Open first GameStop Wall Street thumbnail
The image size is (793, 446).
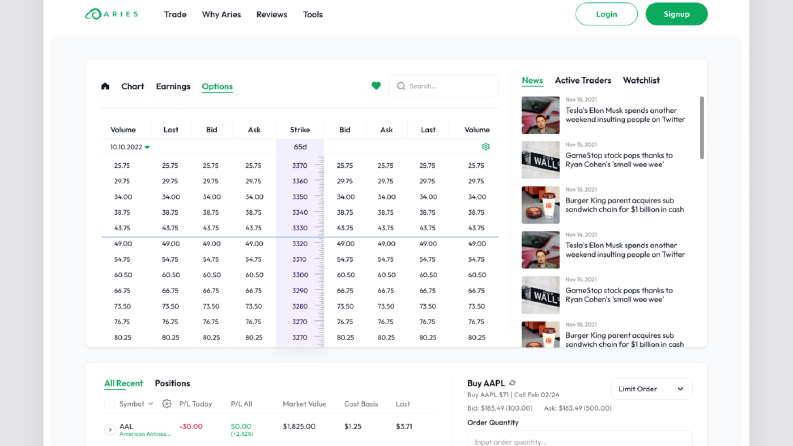[541, 160]
